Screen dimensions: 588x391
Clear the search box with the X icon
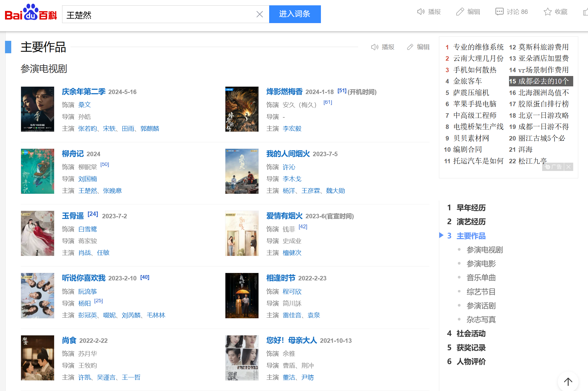(259, 14)
